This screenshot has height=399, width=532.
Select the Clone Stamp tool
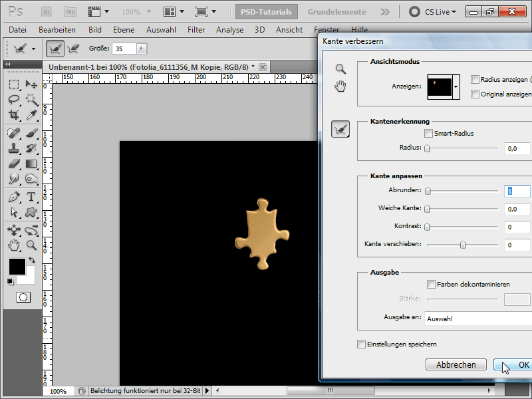point(14,148)
